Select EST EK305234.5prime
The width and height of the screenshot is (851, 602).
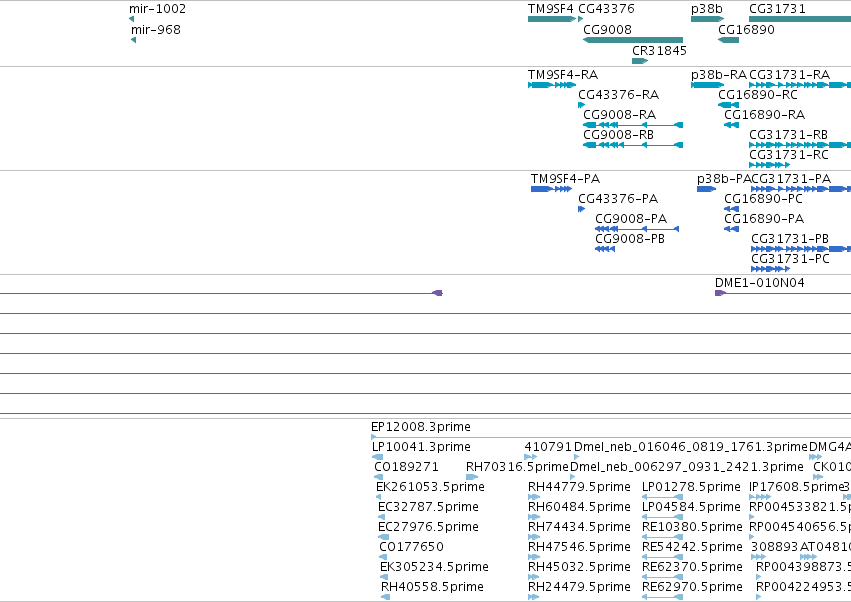pos(383,577)
